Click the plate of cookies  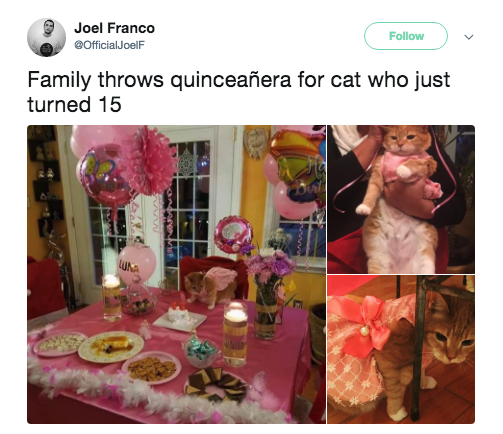pos(151,368)
